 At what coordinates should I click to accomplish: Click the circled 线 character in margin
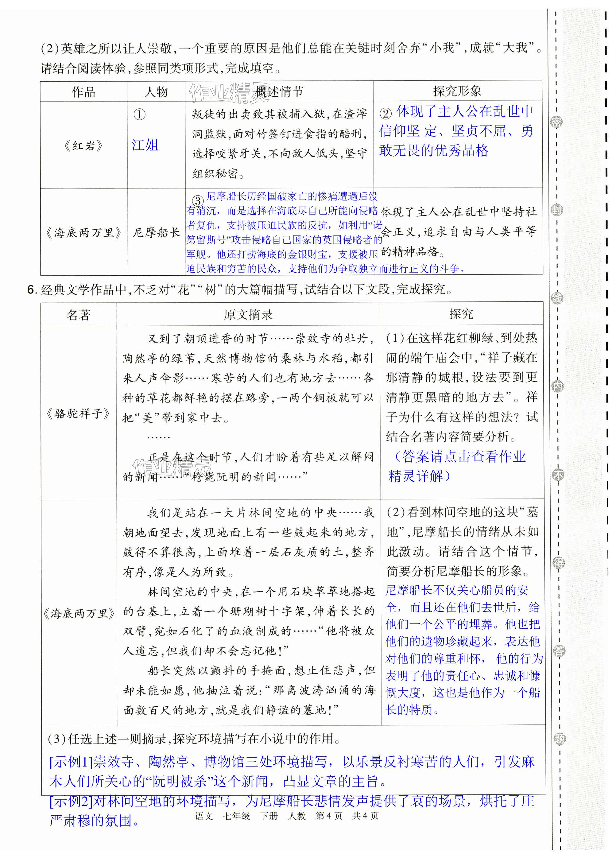pyautogui.click(x=557, y=298)
